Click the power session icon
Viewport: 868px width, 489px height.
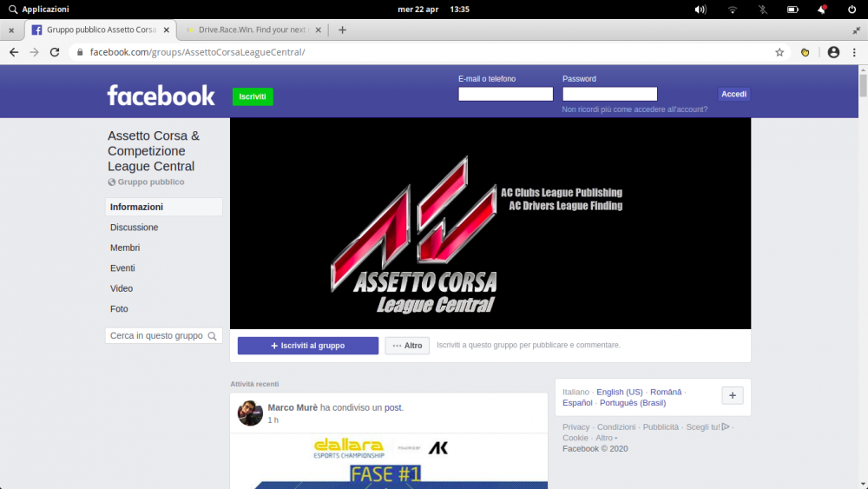point(852,10)
